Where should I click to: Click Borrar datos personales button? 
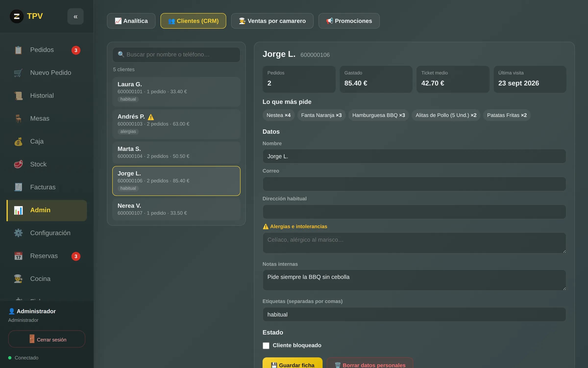(x=370, y=364)
